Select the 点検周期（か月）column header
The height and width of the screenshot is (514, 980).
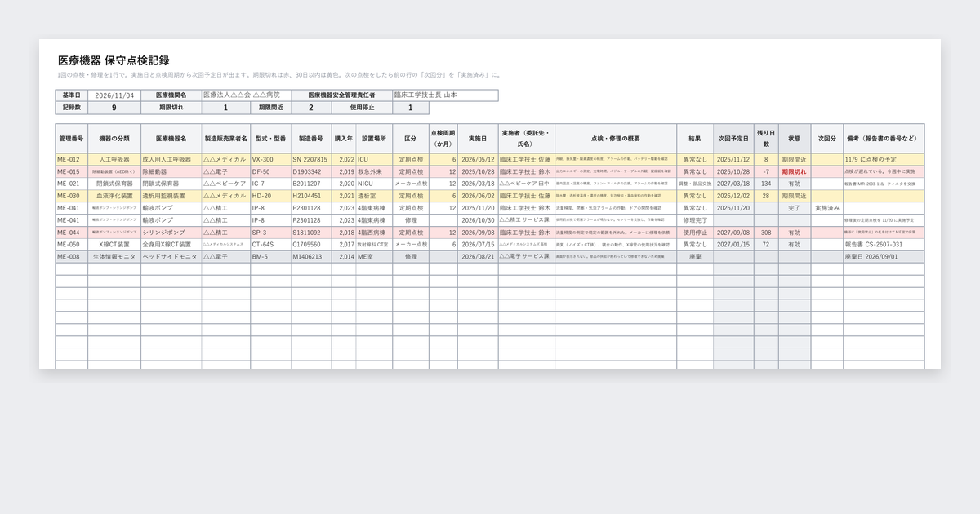coord(443,139)
